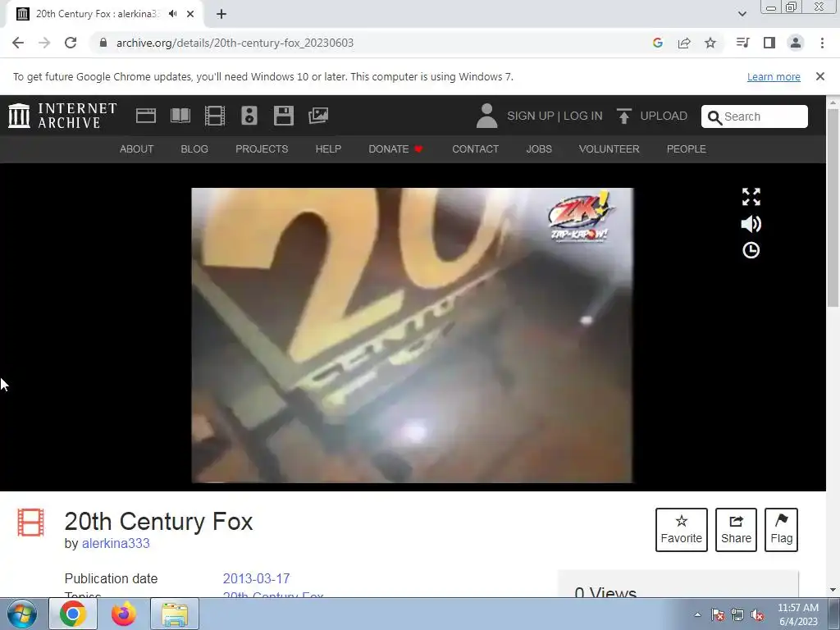
Task: Go back in Chrome
Action: (x=18, y=43)
